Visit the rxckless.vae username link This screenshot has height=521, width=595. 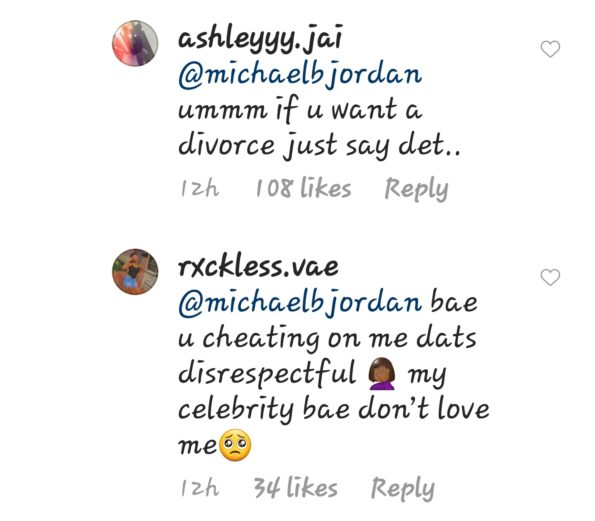[x=258, y=266]
